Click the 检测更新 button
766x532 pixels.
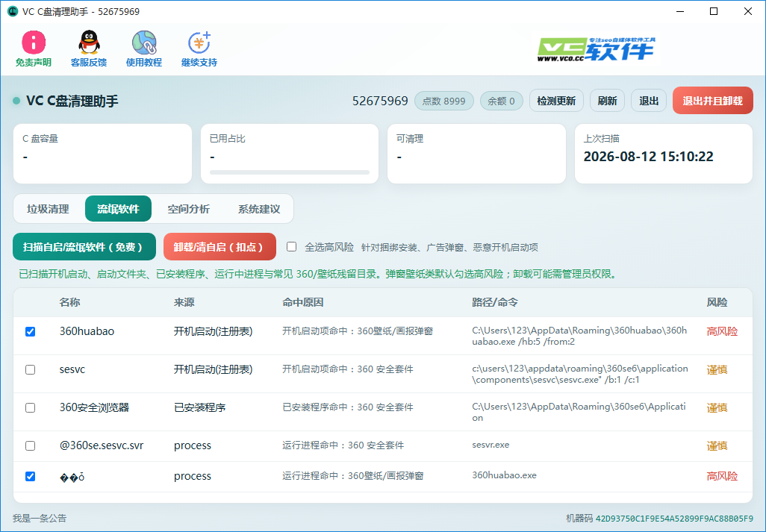[x=556, y=101]
